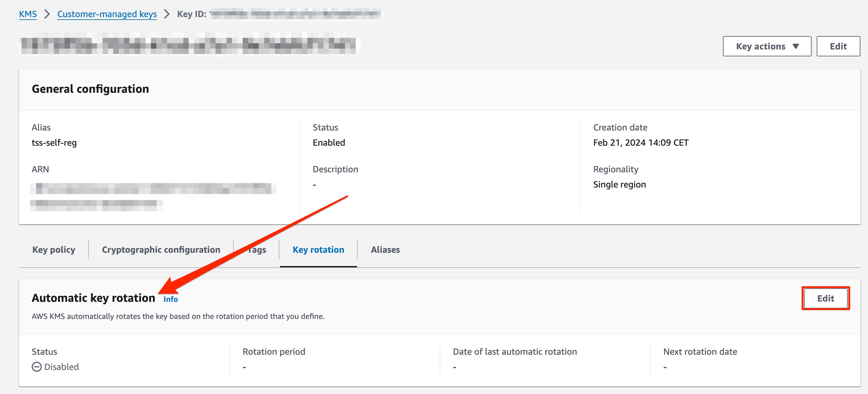Viewport: 868px width, 394px height.
Task: Open the Key actions dropdown
Action: click(x=767, y=47)
